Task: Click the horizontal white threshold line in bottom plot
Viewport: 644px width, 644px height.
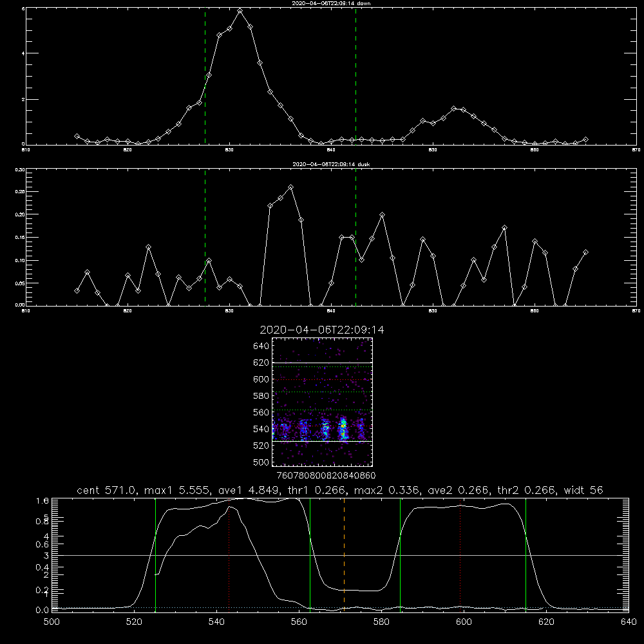Action: click(x=340, y=555)
